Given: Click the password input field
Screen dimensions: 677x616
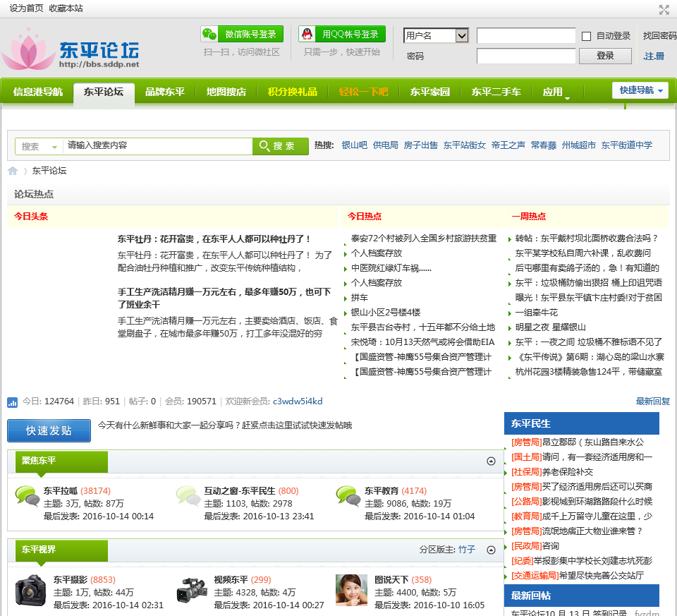Looking at the screenshot, I should pos(526,56).
